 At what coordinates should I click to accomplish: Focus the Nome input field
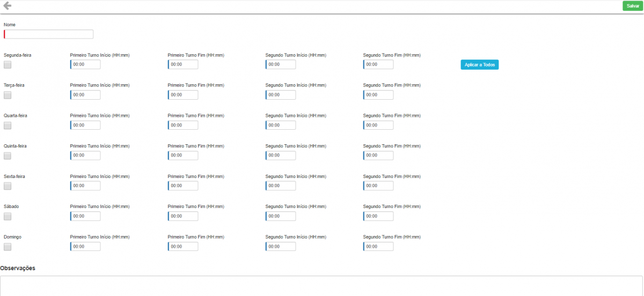pos(48,34)
